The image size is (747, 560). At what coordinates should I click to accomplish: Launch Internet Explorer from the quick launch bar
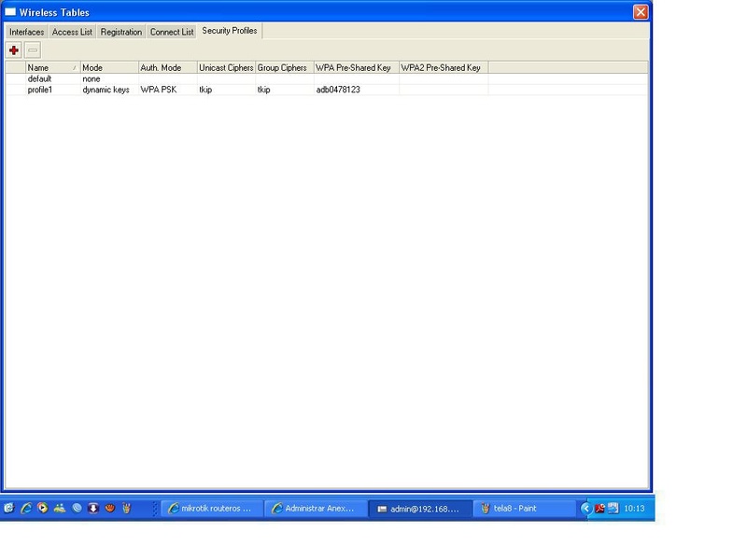[x=26, y=508]
